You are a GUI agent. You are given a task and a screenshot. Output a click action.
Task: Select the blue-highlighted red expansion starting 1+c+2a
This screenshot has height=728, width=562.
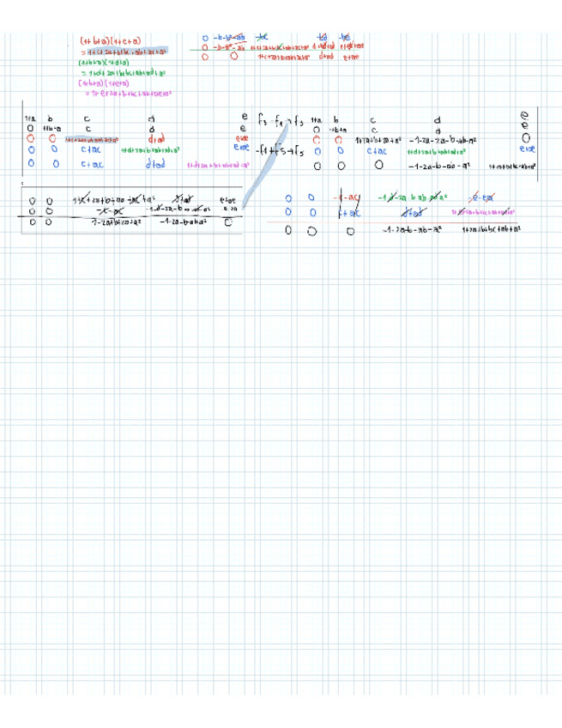(127, 52)
